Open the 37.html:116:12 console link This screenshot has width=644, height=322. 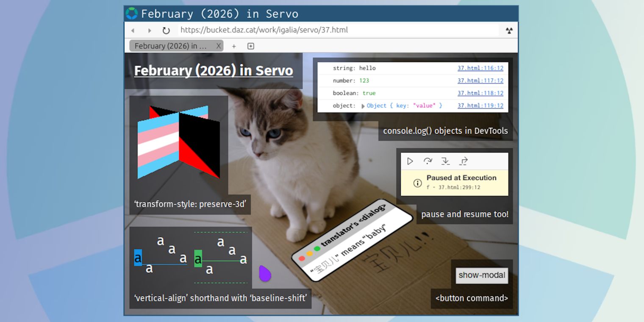[480, 68]
